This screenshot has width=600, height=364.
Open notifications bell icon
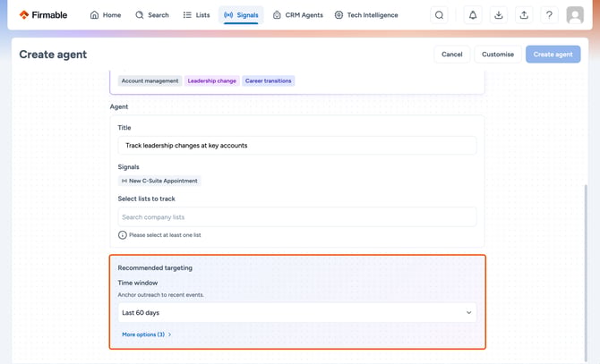click(x=473, y=15)
